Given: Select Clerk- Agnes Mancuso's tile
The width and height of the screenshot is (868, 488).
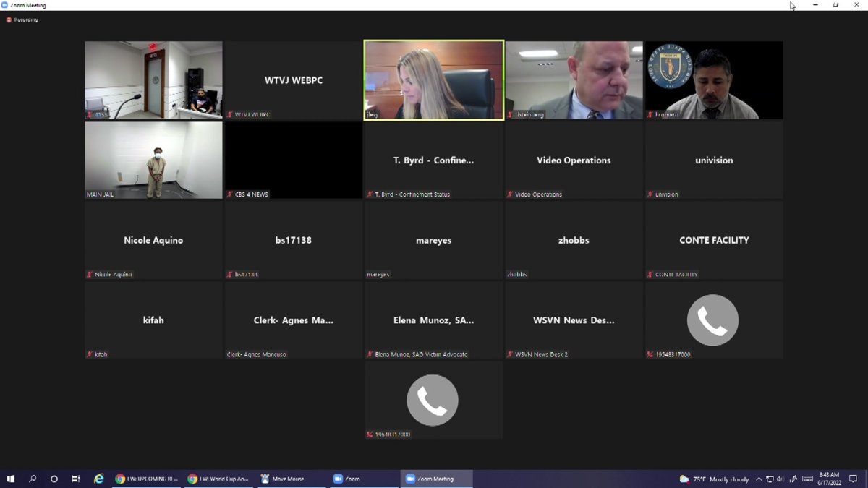Looking at the screenshot, I should [x=293, y=320].
